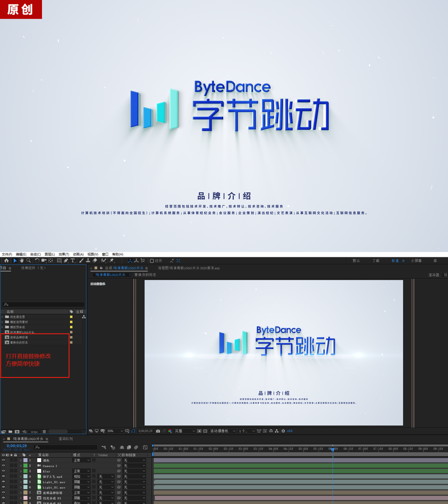Viewport: 448px width, 504px height.
Task: Open Graph Editor icon in timeline
Action: [145, 447]
